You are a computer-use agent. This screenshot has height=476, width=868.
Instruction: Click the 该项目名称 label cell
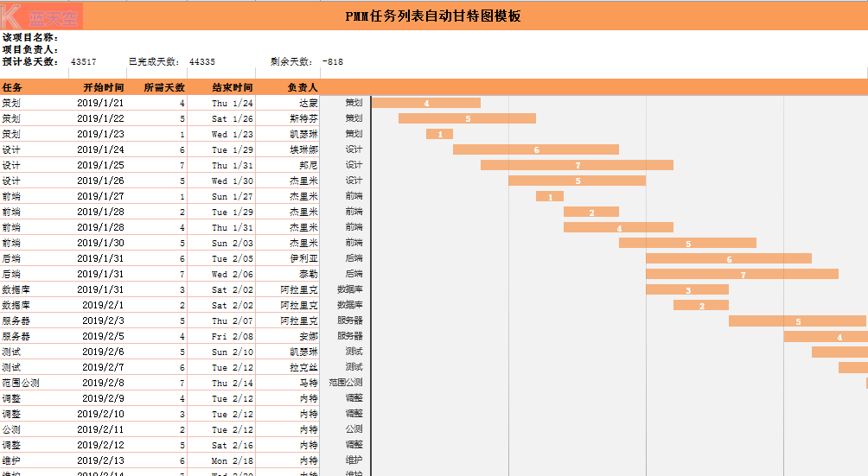(30, 38)
